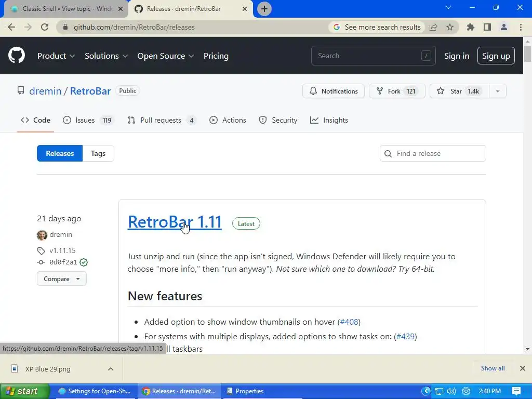Click the tag icon next to v1.11.15
Screen dimensions: 532x399
point(41,251)
